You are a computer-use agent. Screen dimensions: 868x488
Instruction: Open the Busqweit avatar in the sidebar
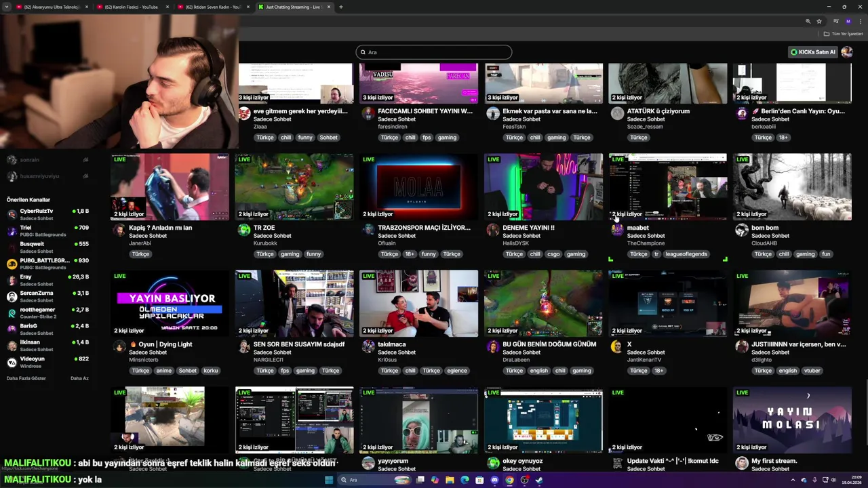coord(12,247)
